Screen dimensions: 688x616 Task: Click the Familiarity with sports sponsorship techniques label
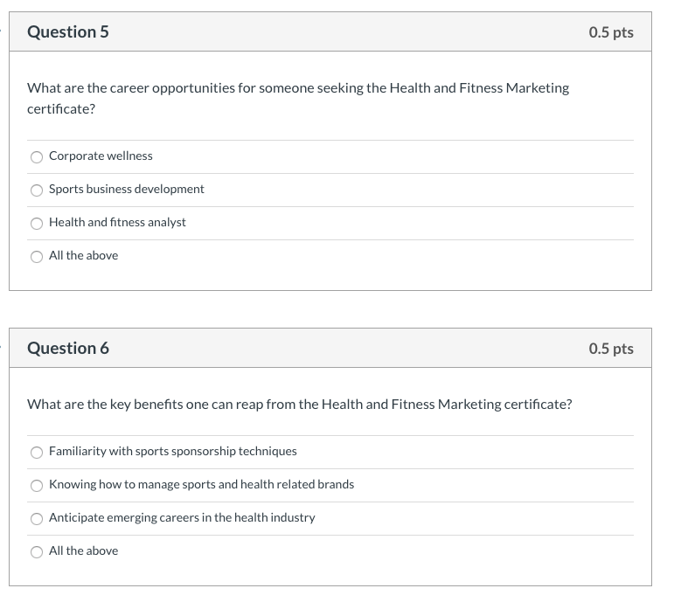click(173, 451)
